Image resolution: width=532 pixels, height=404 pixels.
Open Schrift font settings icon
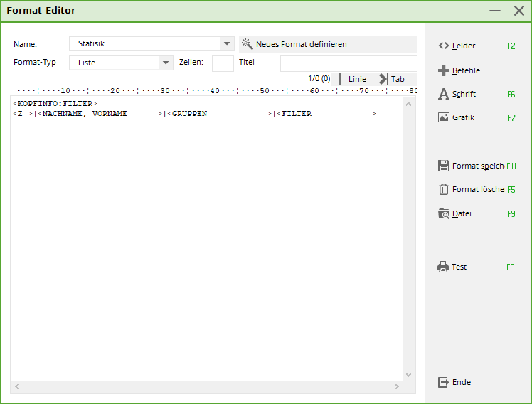pos(444,94)
